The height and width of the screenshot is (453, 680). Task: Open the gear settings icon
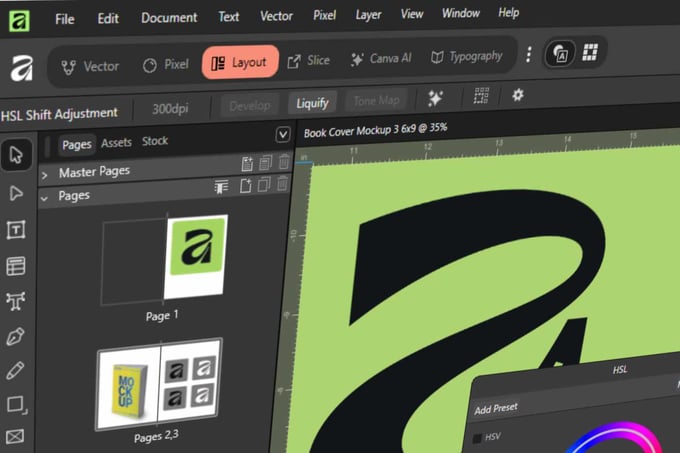(x=518, y=95)
